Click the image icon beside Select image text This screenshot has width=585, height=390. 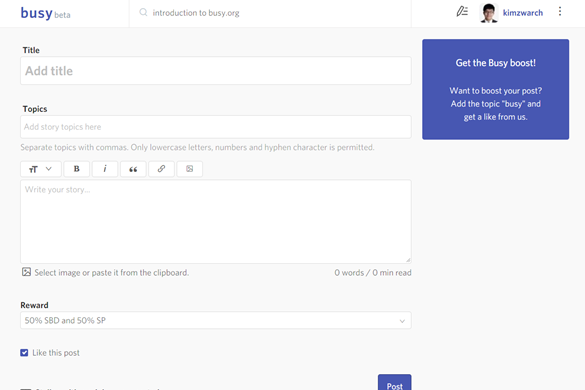[26, 272]
